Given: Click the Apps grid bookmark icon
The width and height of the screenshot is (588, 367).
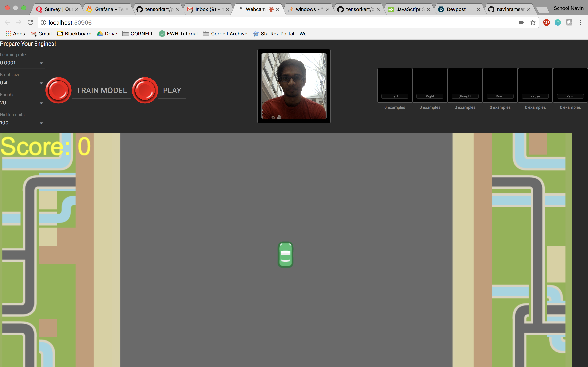Looking at the screenshot, I should [x=8, y=33].
